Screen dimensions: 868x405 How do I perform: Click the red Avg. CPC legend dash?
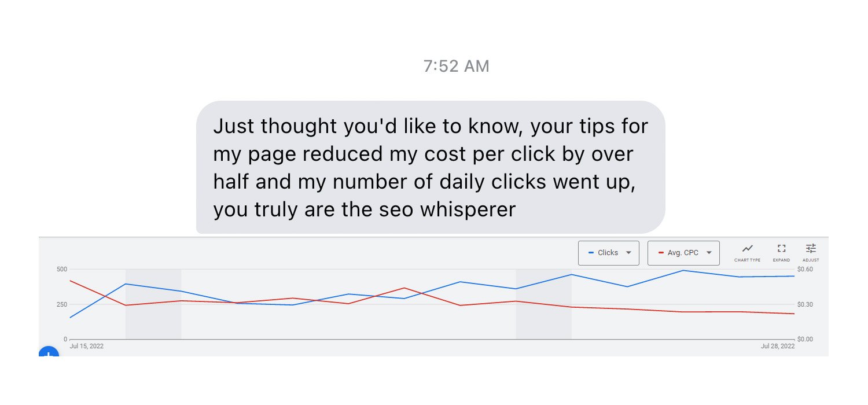point(661,253)
